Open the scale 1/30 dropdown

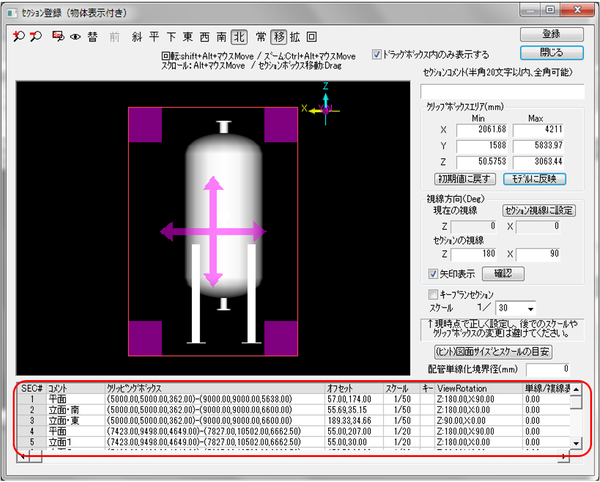529,308
